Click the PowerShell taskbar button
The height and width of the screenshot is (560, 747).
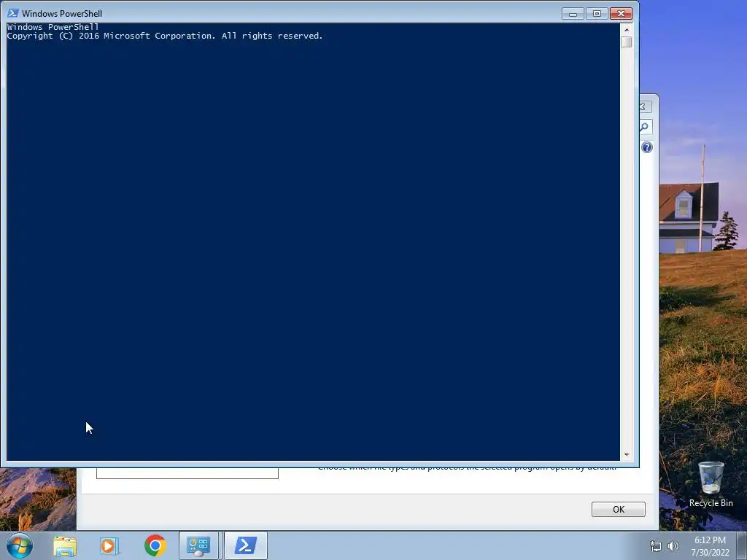[245, 545]
